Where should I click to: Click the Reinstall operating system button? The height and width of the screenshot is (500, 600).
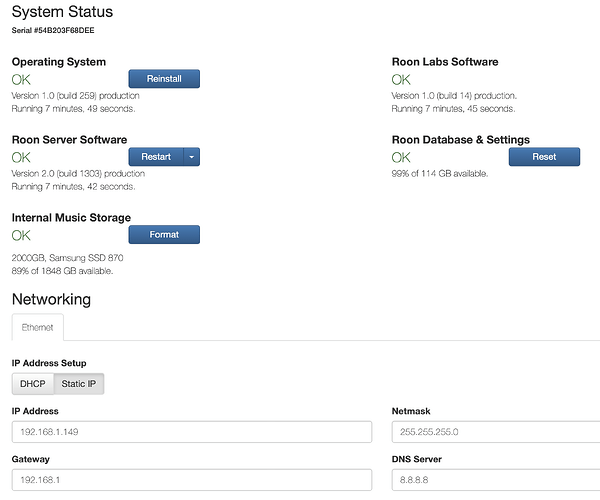coord(164,79)
